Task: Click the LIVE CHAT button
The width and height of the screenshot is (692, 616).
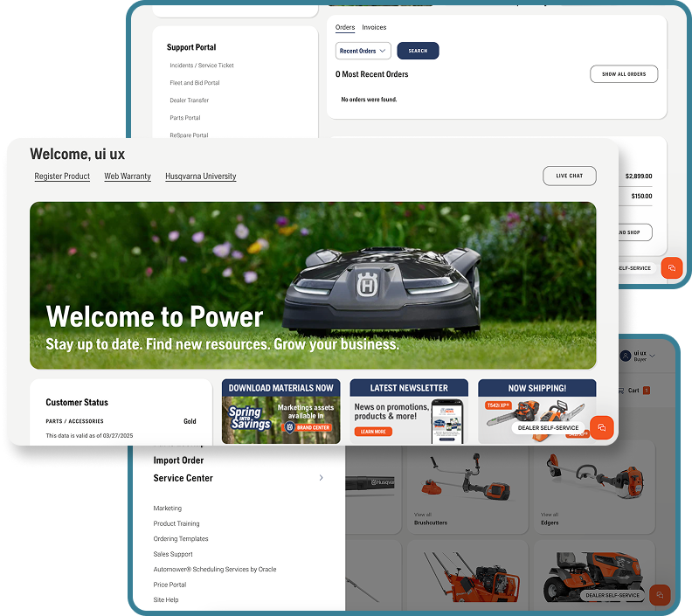Action: coord(570,176)
